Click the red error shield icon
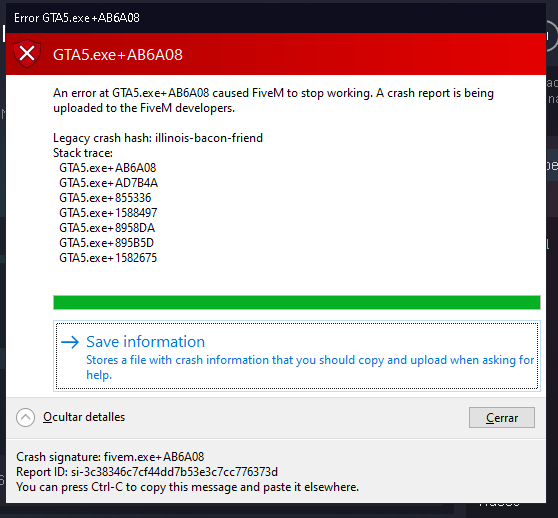Image resolution: width=558 pixels, height=518 pixels. (27, 54)
